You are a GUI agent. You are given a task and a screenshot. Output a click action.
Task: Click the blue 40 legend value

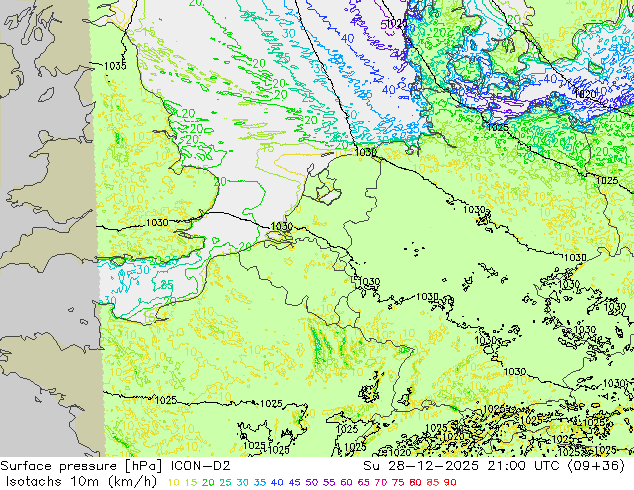point(277,483)
